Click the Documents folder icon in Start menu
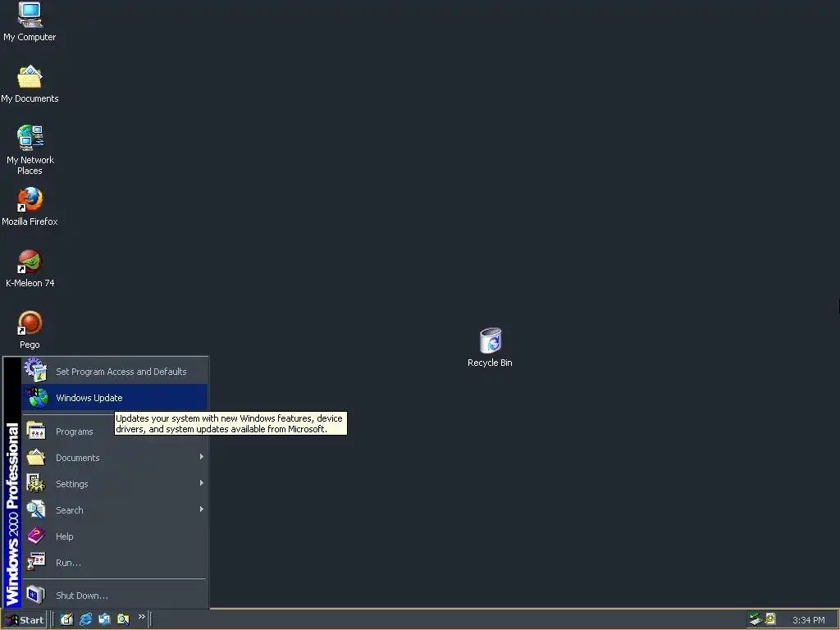This screenshot has height=630, width=840. tap(36, 457)
